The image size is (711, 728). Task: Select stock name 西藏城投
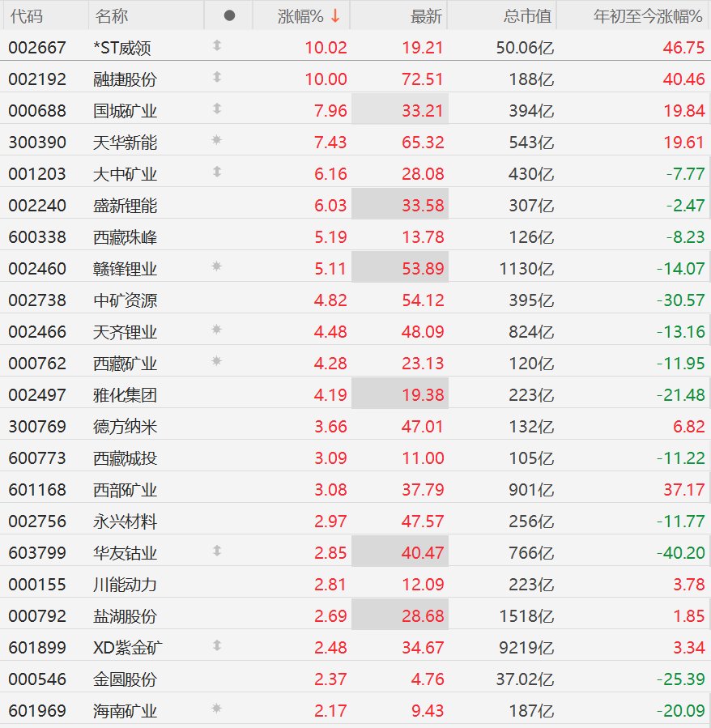point(125,458)
